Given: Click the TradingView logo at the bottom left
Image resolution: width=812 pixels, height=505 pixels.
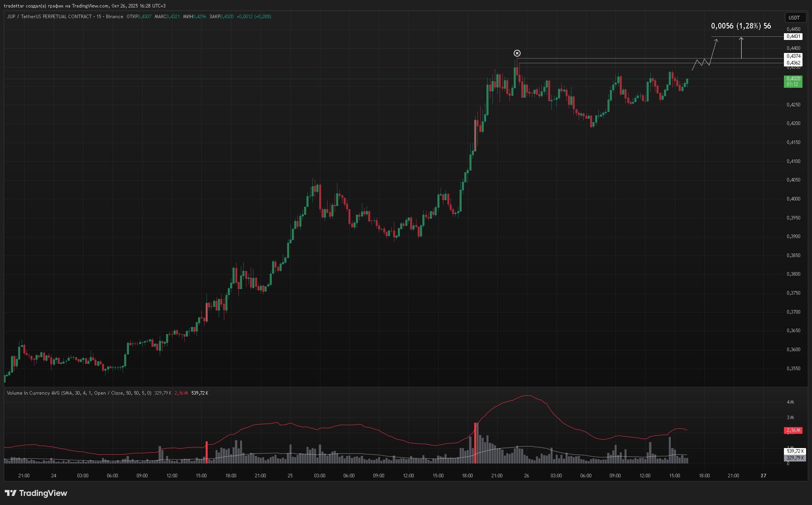Looking at the screenshot, I should [x=36, y=493].
